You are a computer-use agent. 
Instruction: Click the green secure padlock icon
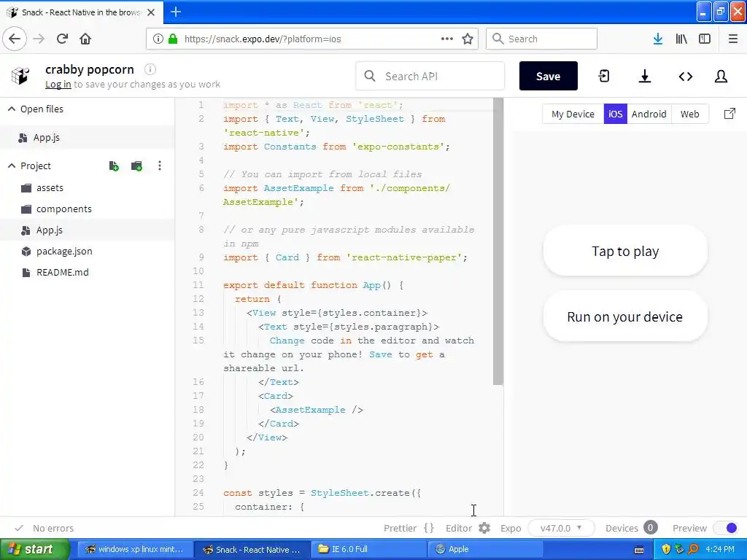(x=173, y=39)
